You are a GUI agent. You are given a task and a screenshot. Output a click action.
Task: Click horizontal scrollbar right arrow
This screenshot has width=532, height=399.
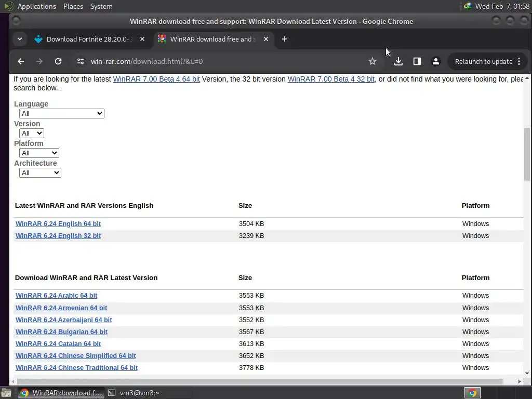519,381
